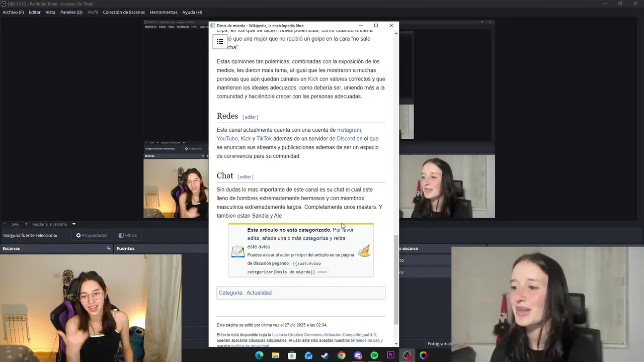Zoom in preview with the plus button
The width and height of the screenshot is (644, 362).
[26, 224]
